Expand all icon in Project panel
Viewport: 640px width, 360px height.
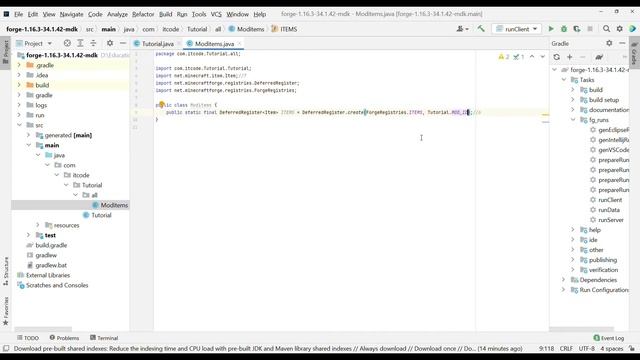point(80,43)
